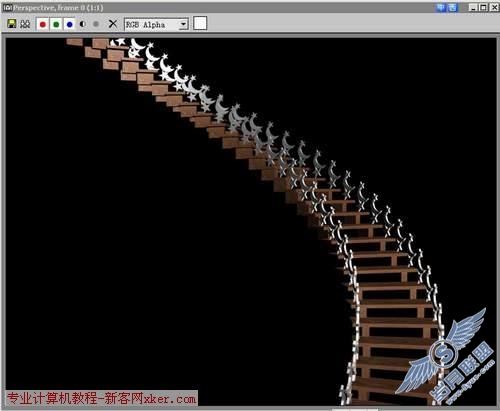Close the Perspective render window

494,7
